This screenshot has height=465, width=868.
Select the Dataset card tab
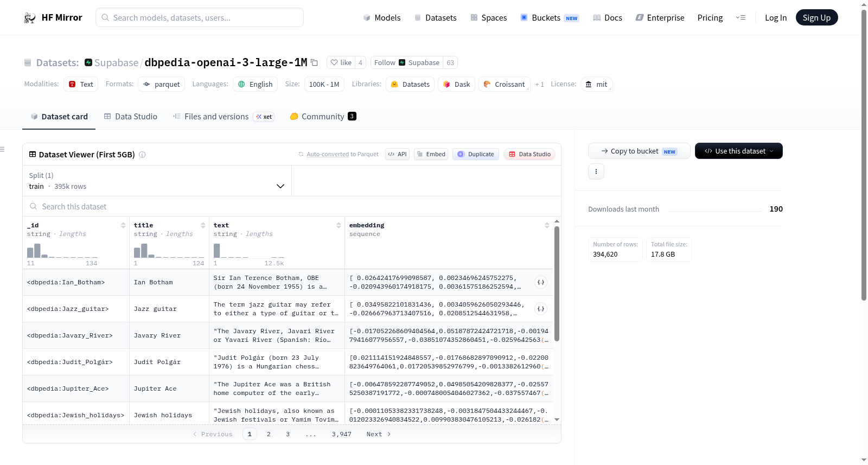tap(59, 116)
